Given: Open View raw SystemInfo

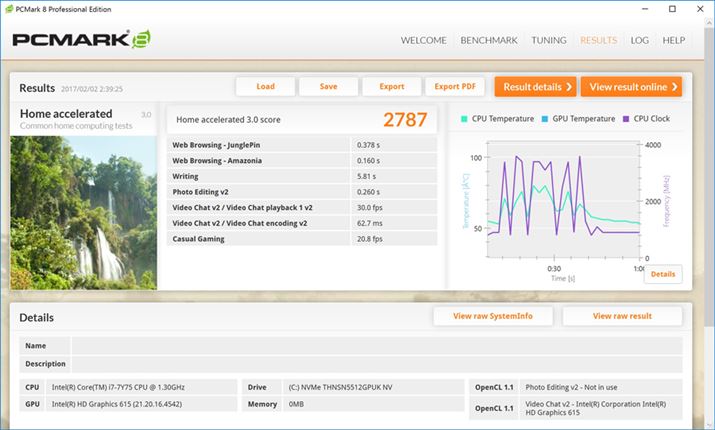Looking at the screenshot, I should [x=493, y=316].
